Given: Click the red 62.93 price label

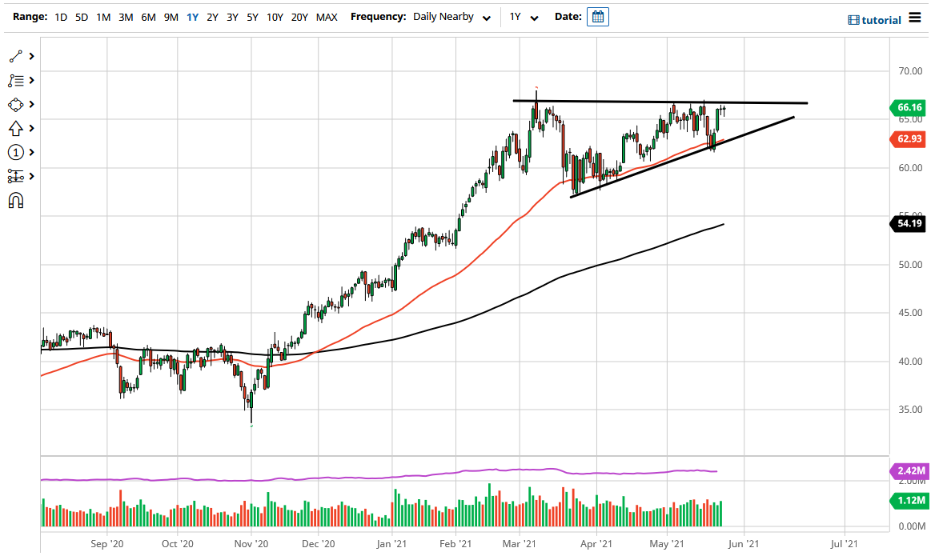Looking at the screenshot, I should [909, 138].
